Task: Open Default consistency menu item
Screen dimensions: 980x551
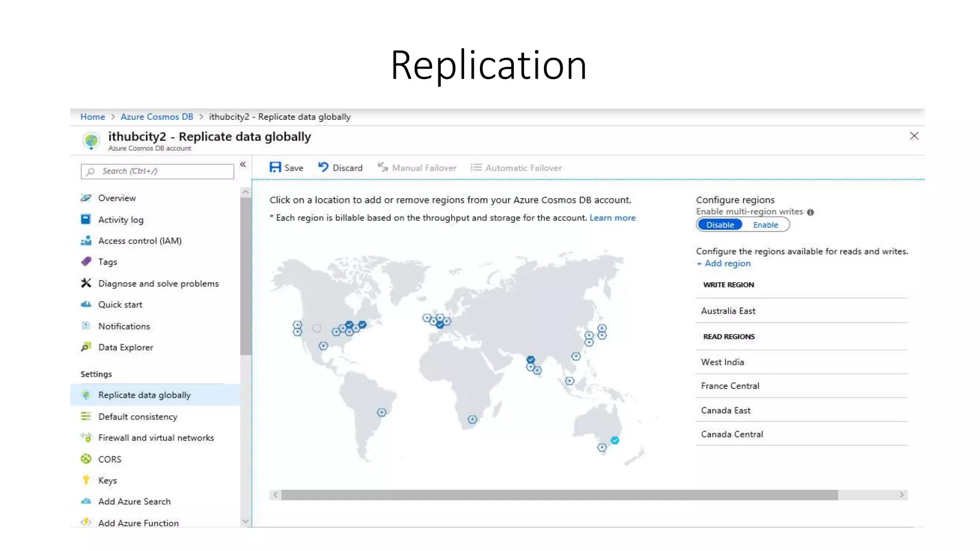Action: click(x=138, y=417)
